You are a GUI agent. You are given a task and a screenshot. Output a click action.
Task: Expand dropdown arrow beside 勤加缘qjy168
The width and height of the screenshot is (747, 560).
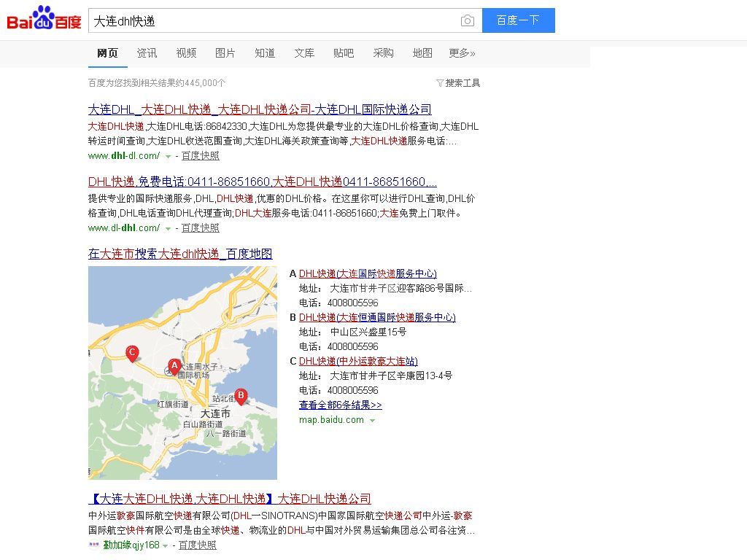165,545
